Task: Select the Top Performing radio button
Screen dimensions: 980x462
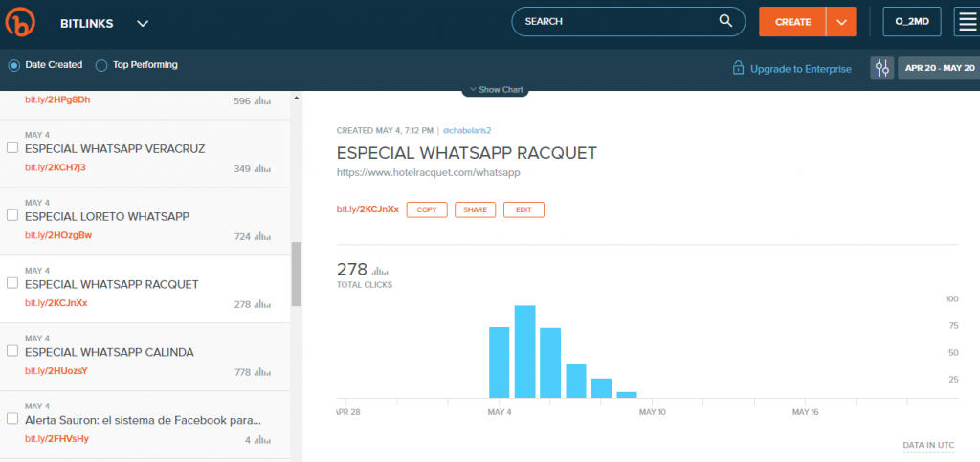Action: click(x=101, y=65)
